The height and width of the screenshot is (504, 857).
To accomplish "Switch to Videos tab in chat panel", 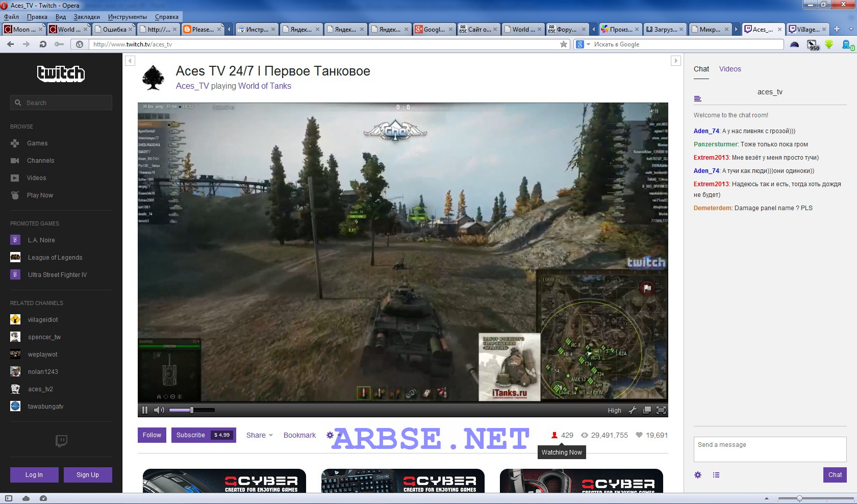I will tap(730, 69).
